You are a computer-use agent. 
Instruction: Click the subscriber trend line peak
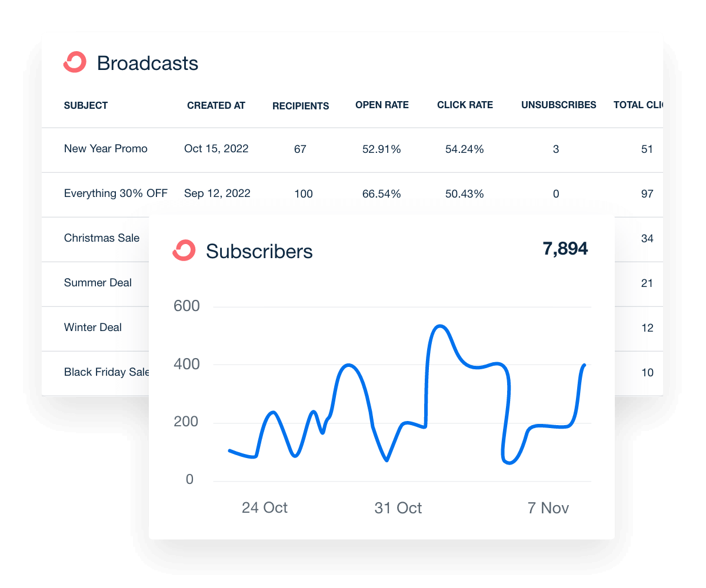[x=441, y=325]
